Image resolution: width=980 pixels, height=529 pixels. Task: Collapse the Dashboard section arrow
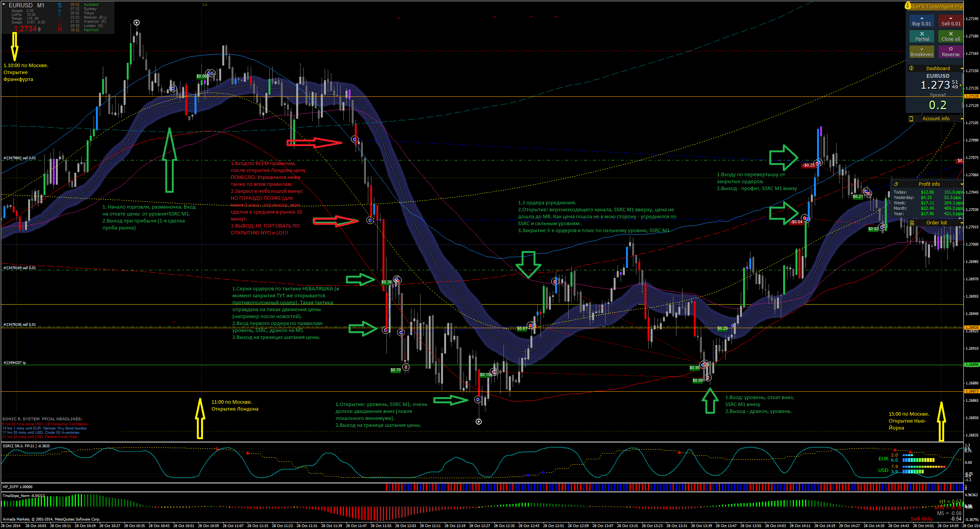click(962, 69)
